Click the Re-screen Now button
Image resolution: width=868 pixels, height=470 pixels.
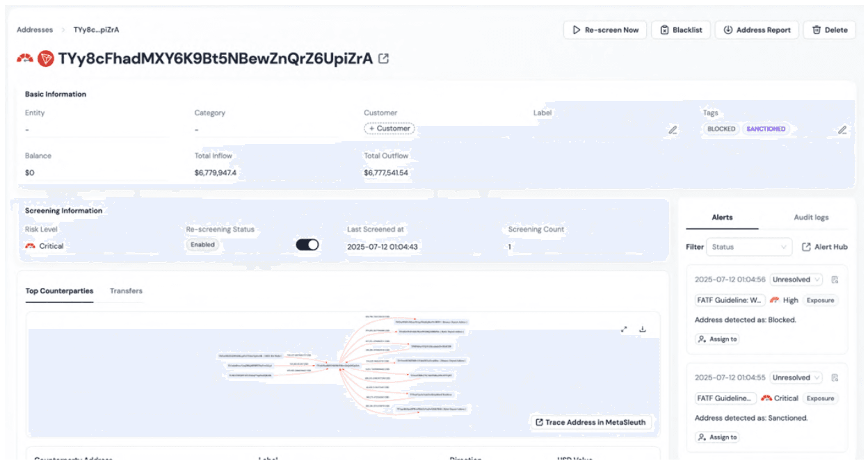[x=605, y=30]
